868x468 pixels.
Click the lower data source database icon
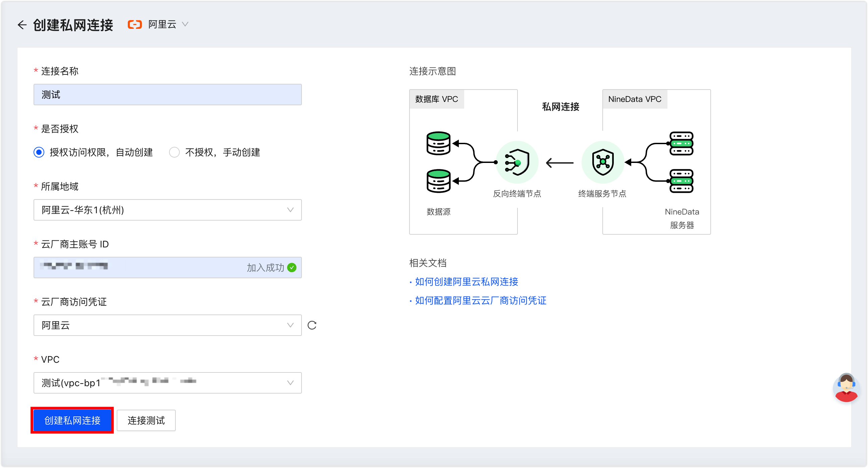438,181
